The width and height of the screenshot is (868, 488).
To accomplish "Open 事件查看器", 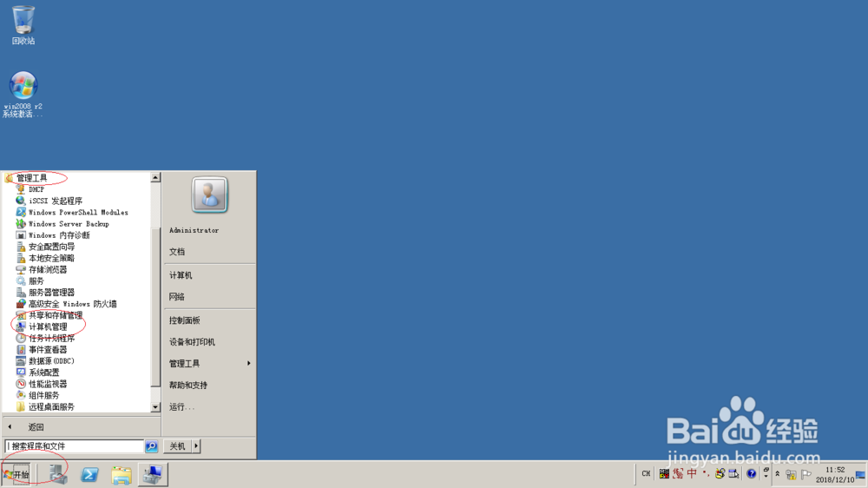I will 42,350.
